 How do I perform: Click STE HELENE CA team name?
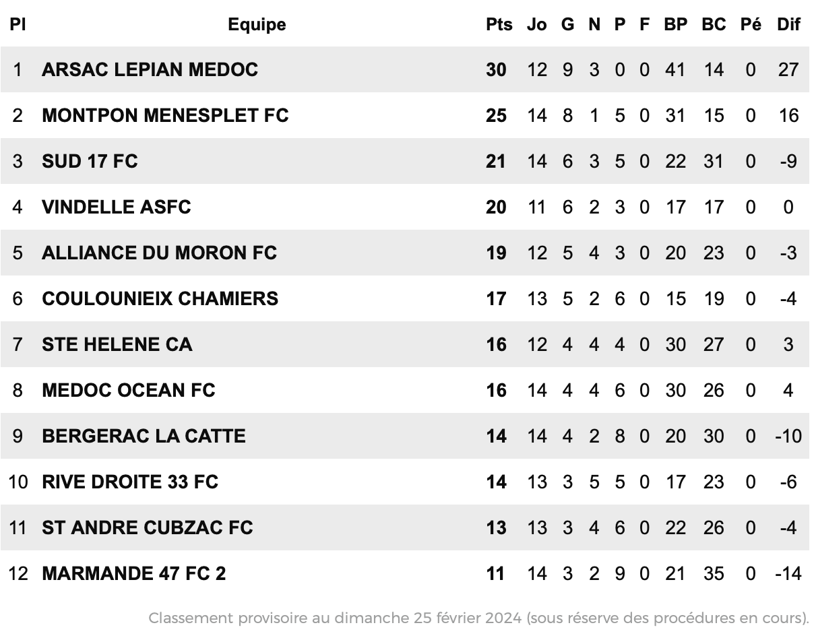(117, 344)
